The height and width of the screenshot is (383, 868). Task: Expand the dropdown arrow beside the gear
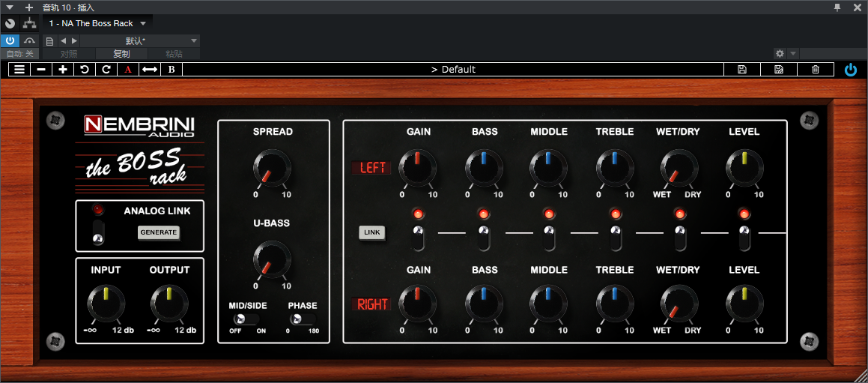pyautogui.click(x=792, y=54)
